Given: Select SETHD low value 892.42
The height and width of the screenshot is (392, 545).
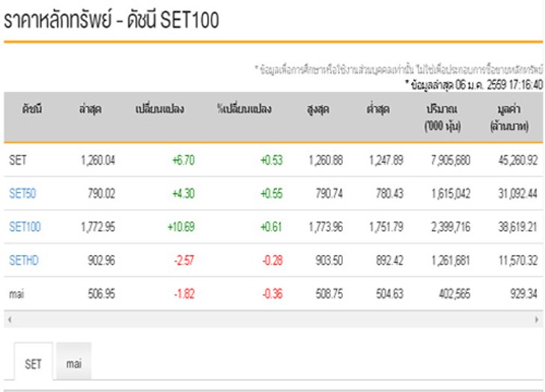Looking at the screenshot, I should [x=389, y=260].
